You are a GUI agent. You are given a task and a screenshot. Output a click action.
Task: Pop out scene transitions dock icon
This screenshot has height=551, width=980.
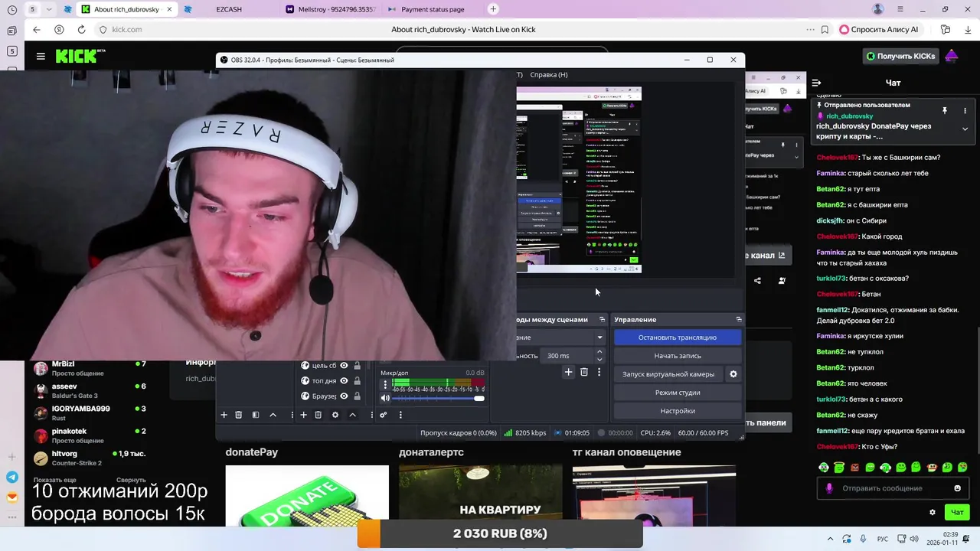602,319
